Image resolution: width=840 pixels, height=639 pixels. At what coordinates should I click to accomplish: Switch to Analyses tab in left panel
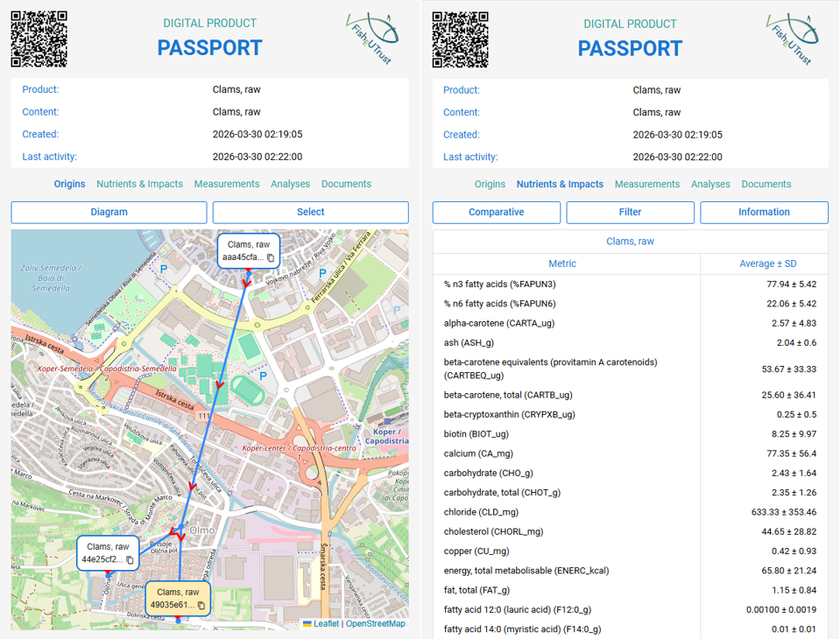pos(290,184)
